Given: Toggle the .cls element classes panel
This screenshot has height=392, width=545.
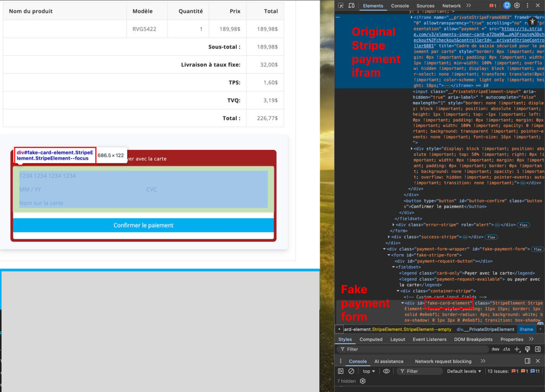Looking at the screenshot, I should 506,349.
